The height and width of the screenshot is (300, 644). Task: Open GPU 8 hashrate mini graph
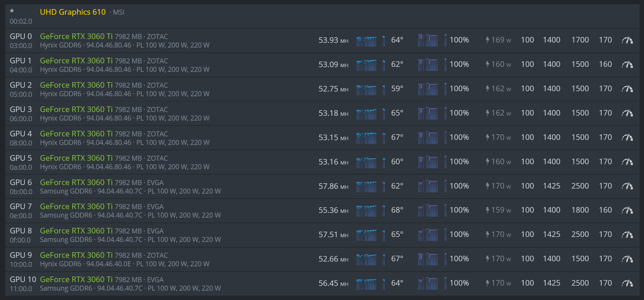(x=366, y=235)
